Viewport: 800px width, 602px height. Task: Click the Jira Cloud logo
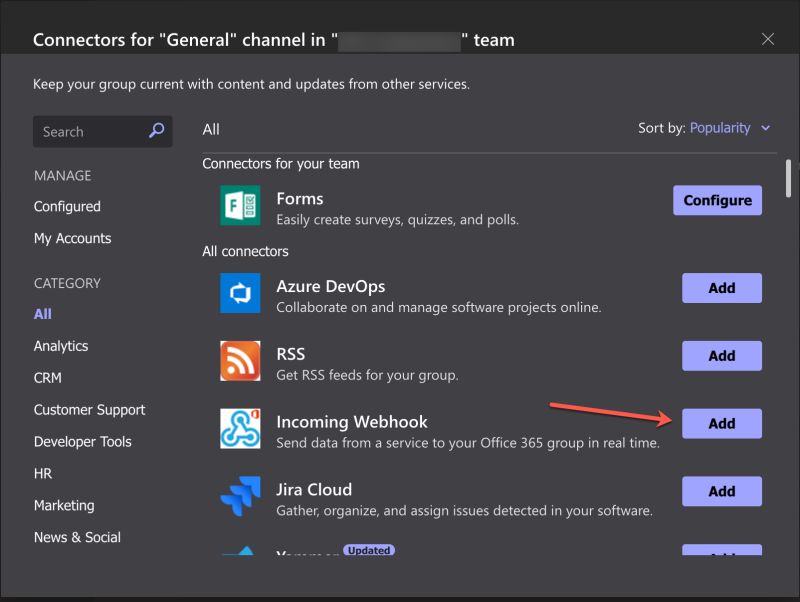240,496
